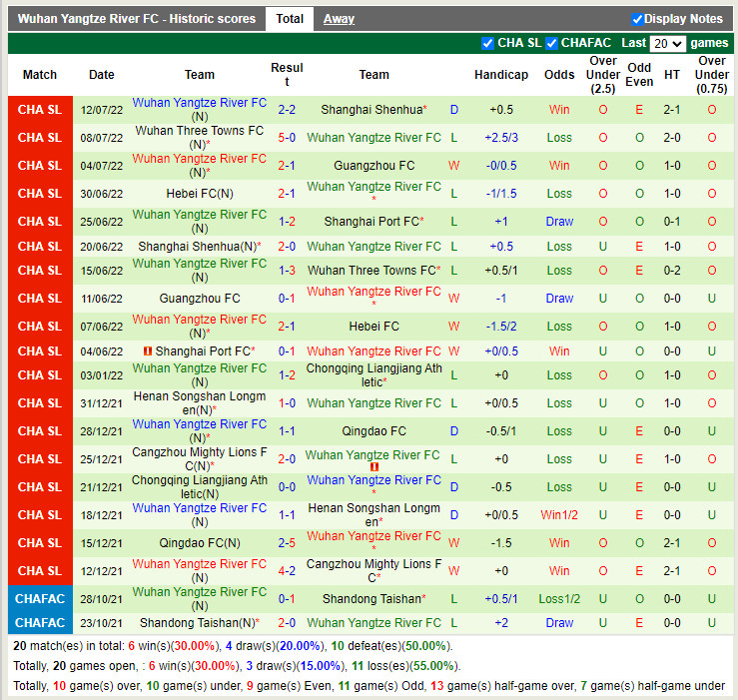Click the CHA SL badge for 12/07/22 match

[40, 110]
